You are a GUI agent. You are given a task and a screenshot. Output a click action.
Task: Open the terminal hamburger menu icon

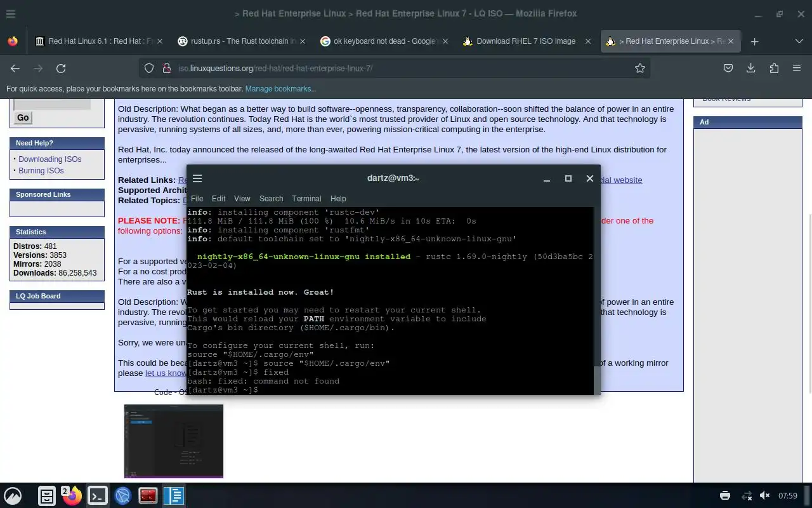[197, 178]
